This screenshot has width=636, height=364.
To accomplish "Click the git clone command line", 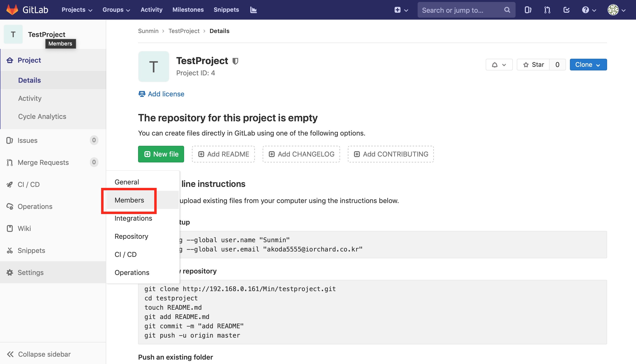I will (x=240, y=288).
